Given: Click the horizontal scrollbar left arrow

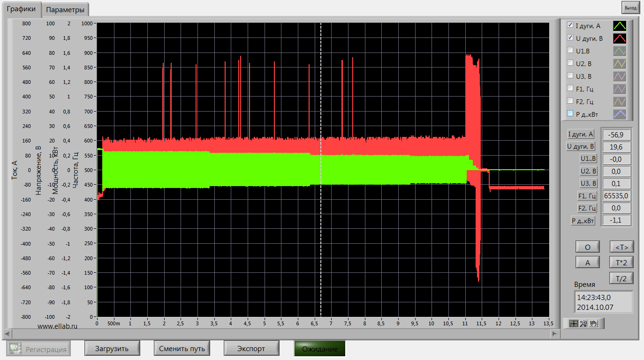Looking at the screenshot, I should [x=6, y=334].
